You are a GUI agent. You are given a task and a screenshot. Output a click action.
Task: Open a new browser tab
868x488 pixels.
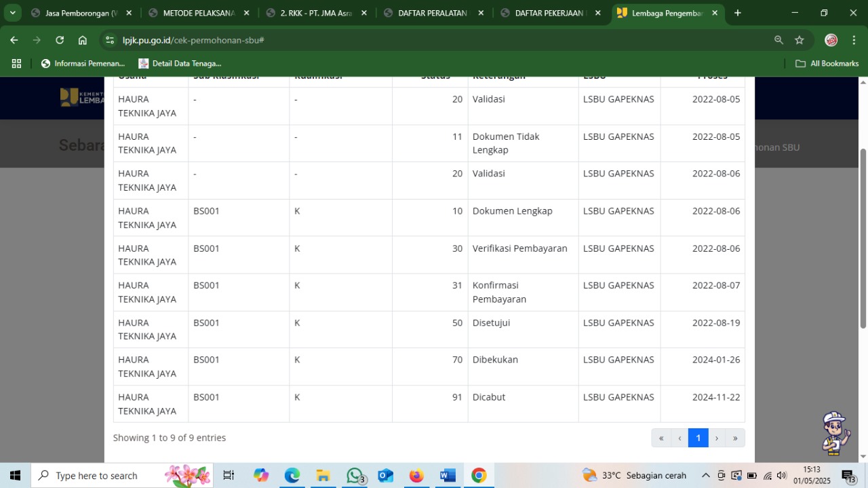(738, 13)
